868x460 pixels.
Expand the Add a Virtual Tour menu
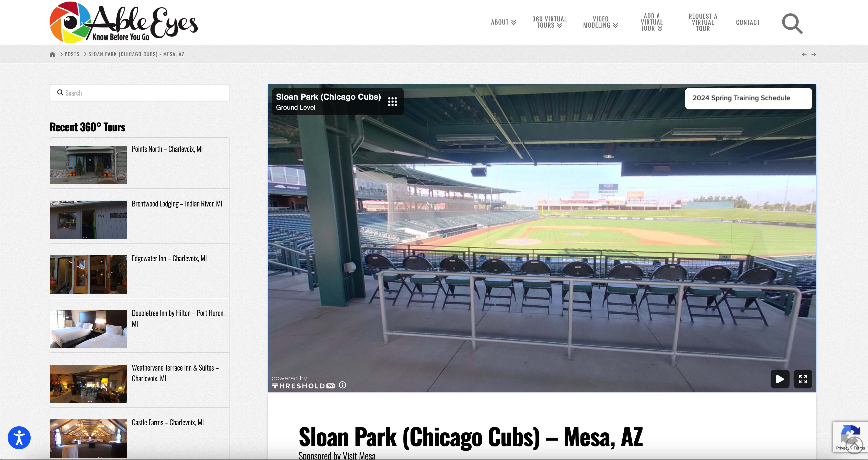(x=652, y=22)
